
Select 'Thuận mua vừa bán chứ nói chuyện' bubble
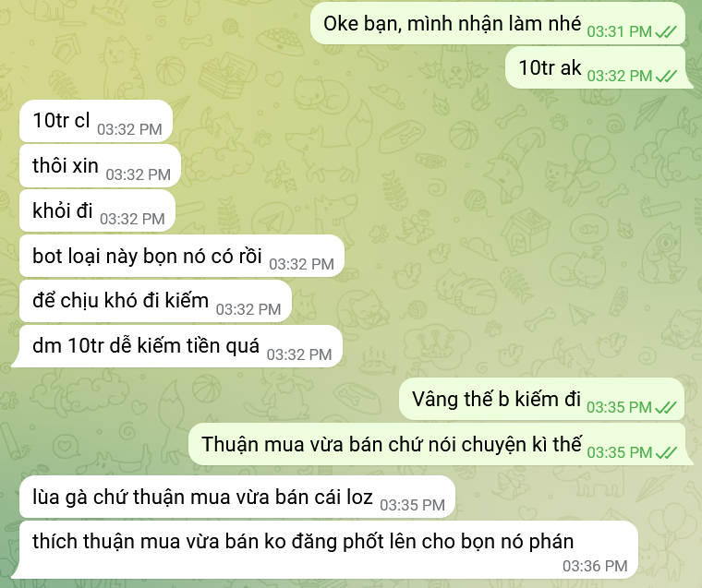pos(441,444)
